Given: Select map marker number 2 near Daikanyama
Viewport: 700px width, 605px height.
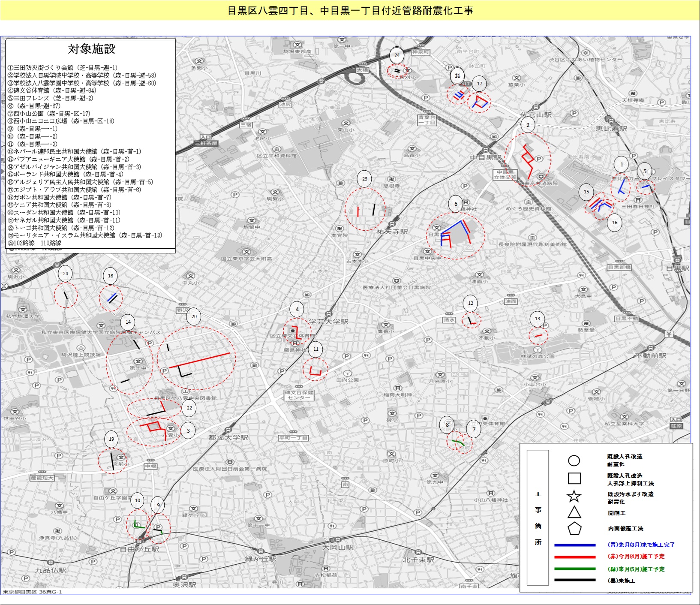Looking at the screenshot, I should point(528,125).
